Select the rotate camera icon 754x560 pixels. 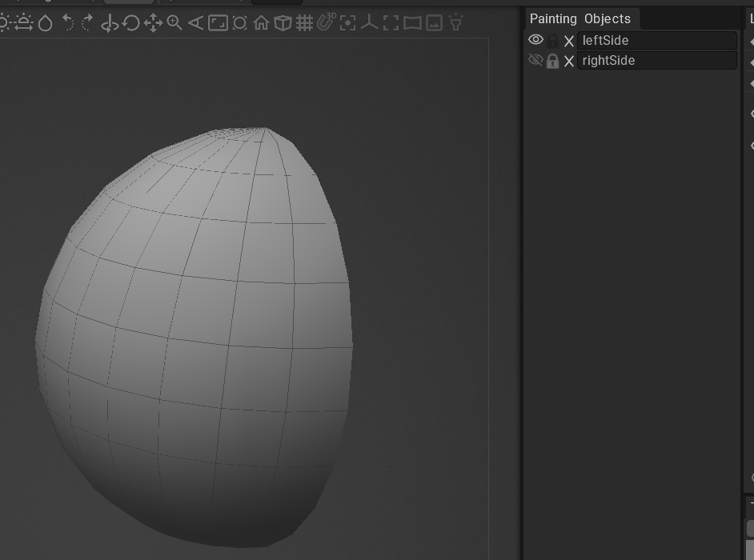pyautogui.click(x=131, y=23)
